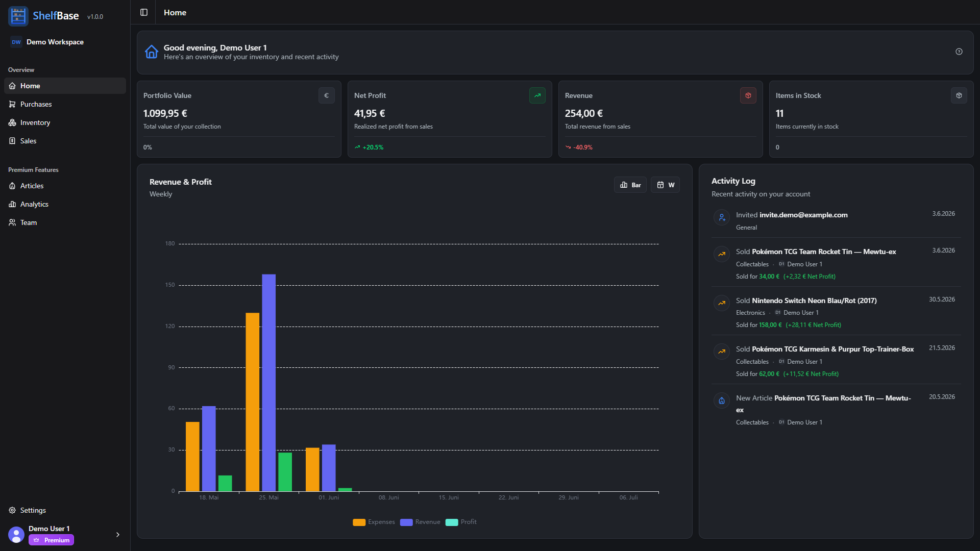This screenshot has height=551, width=980.
Task: Click the sale icon beside Nintendo Switch sale
Action: [x=722, y=303]
